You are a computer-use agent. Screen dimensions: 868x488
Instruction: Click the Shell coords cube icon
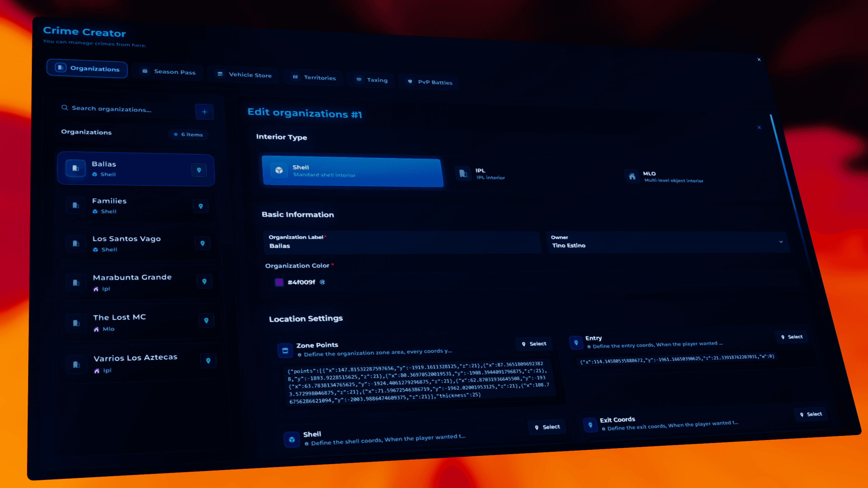[x=292, y=439]
